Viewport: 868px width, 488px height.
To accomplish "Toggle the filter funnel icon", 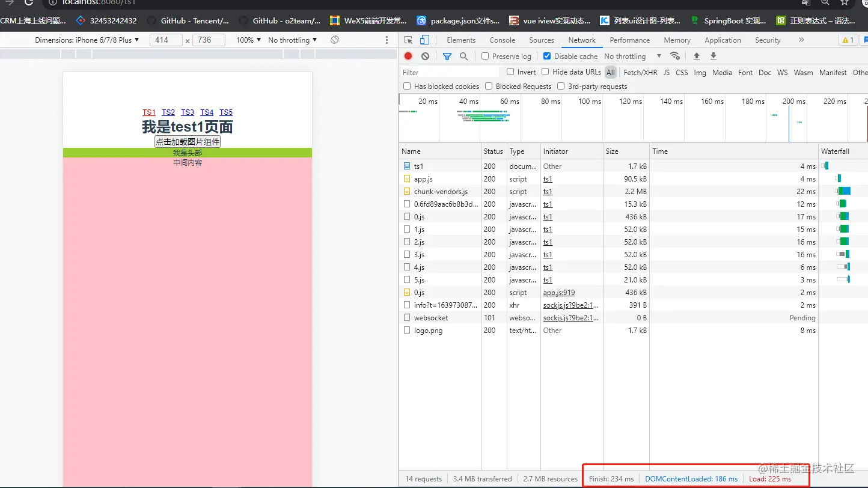I will tap(447, 56).
